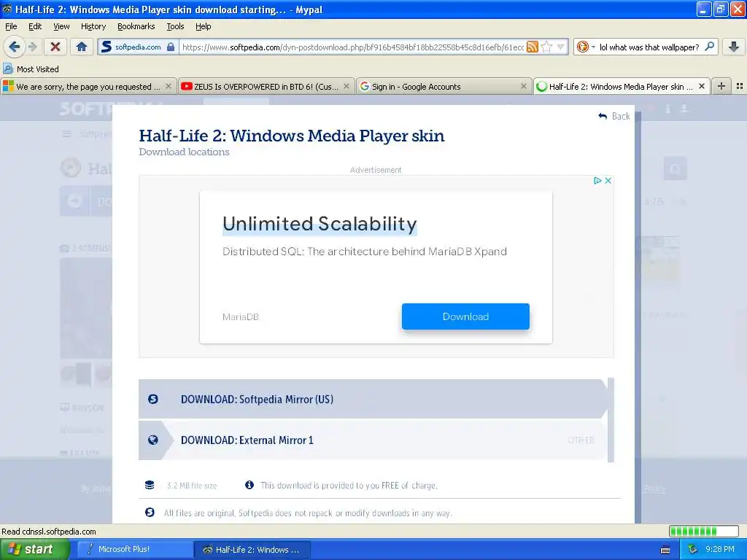Click the Softpedia S icon beside Mirror (US)
The height and width of the screenshot is (560, 747).
tap(153, 399)
